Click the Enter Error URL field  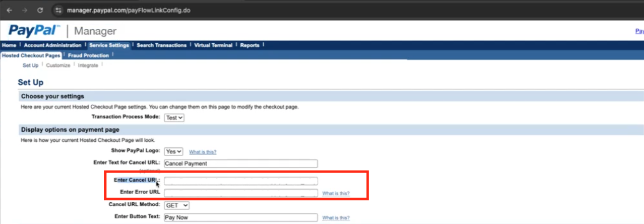[x=241, y=193]
